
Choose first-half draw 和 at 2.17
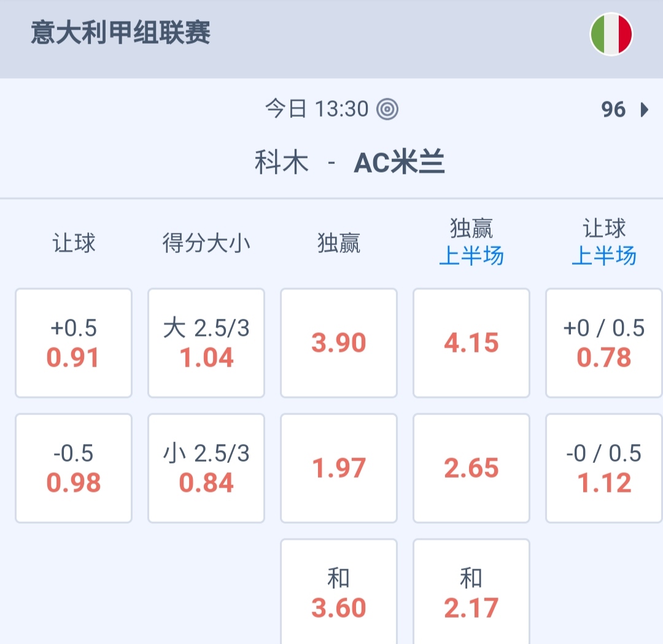[x=471, y=592]
